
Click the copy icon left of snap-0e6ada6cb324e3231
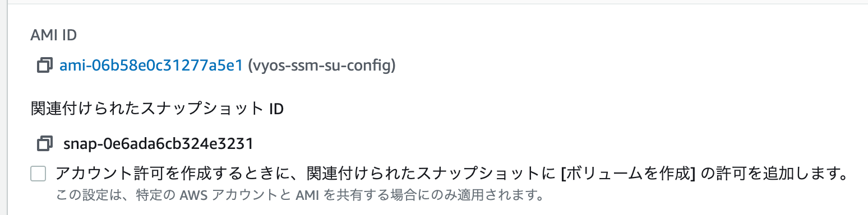point(44,144)
